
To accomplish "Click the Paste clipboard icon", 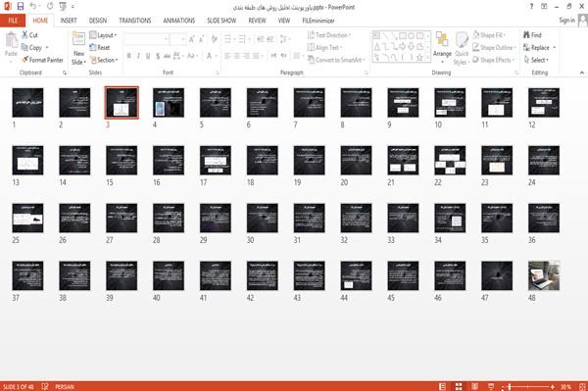I will tap(11, 40).
